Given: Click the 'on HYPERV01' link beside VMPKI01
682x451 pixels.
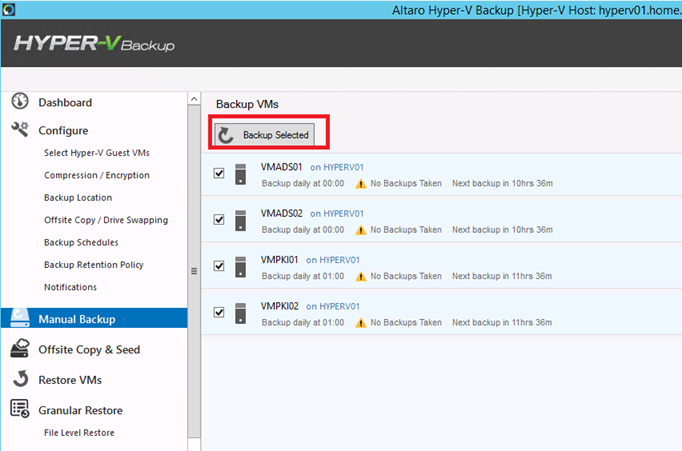Looking at the screenshot, I should point(333,260).
